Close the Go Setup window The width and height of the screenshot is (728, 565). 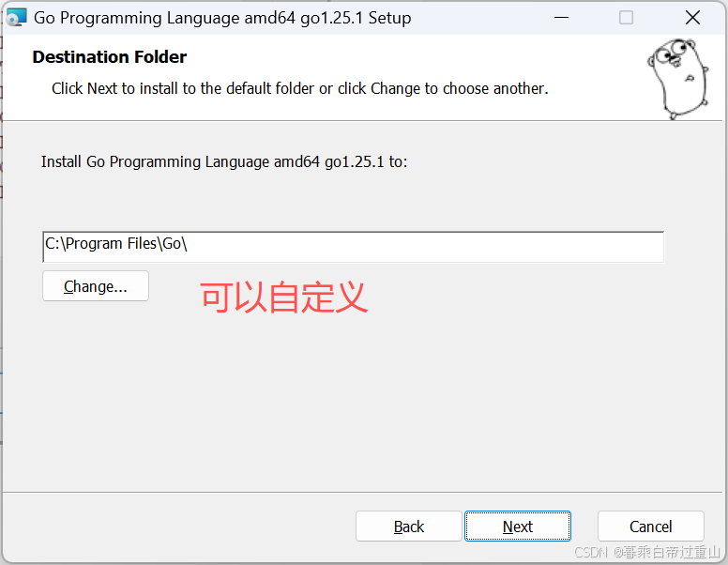692,18
